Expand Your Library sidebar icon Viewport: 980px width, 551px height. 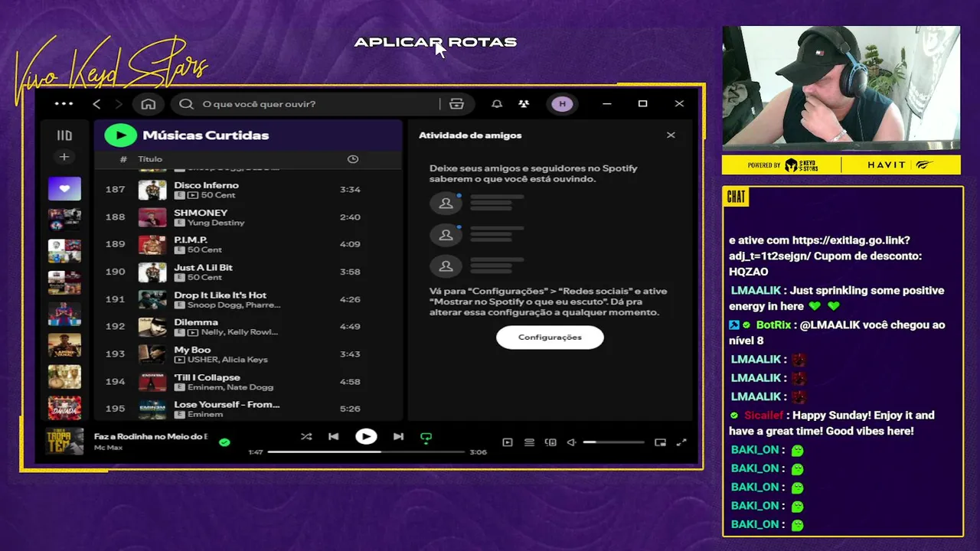(64, 135)
